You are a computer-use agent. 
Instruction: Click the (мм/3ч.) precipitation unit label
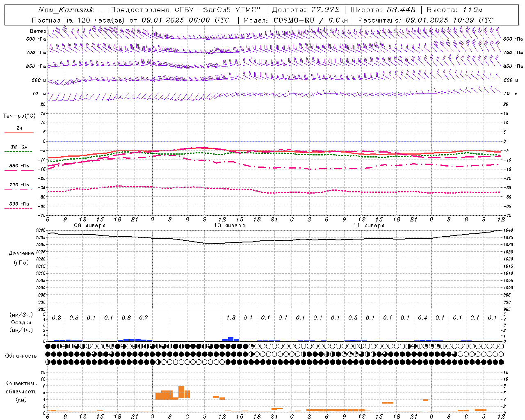click(21, 315)
